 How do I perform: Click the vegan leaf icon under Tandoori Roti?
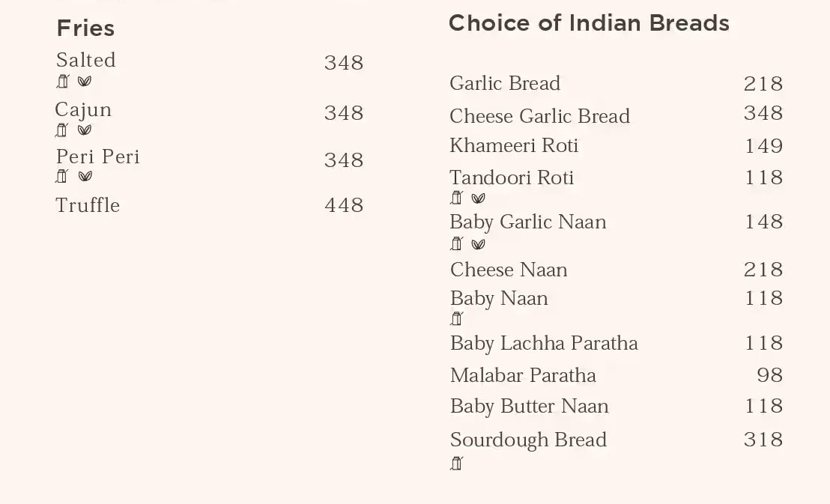pos(478,198)
